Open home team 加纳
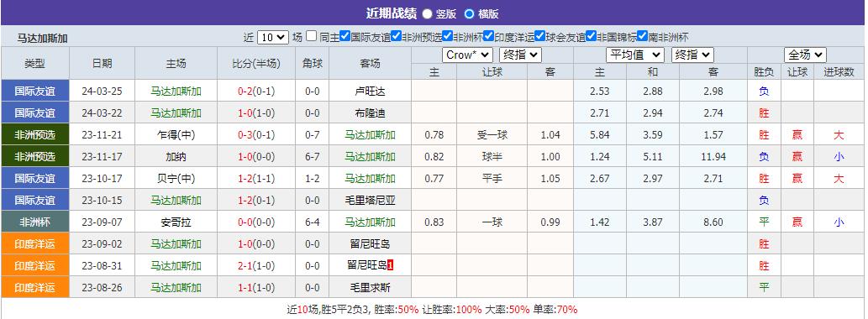Viewport: 868px width, 319px height. (x=176, y=156)
